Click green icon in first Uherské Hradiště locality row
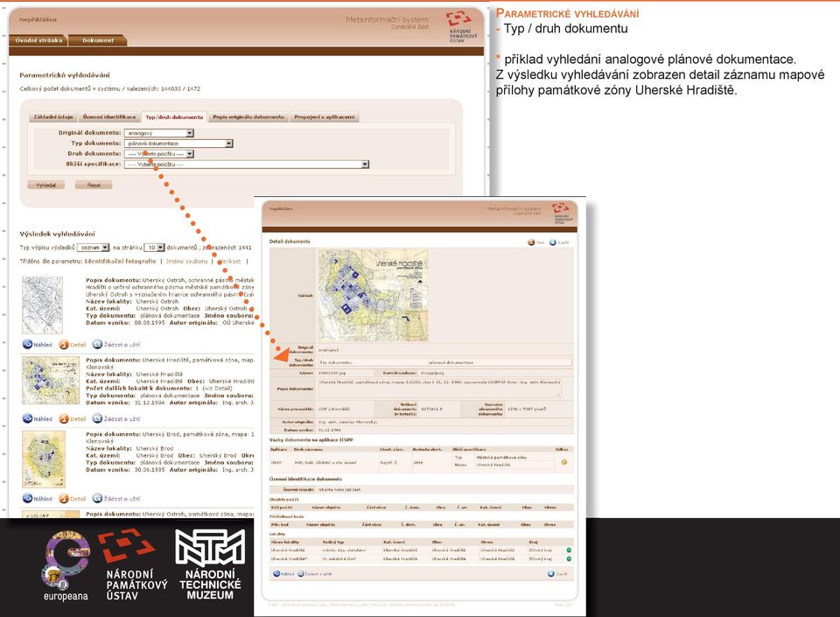 click(x=569, y=550)
